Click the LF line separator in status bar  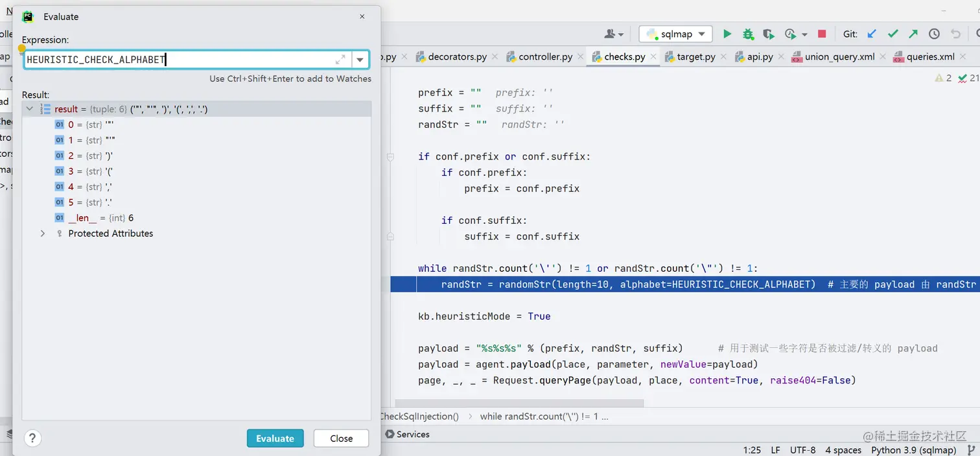coord(775,450)
